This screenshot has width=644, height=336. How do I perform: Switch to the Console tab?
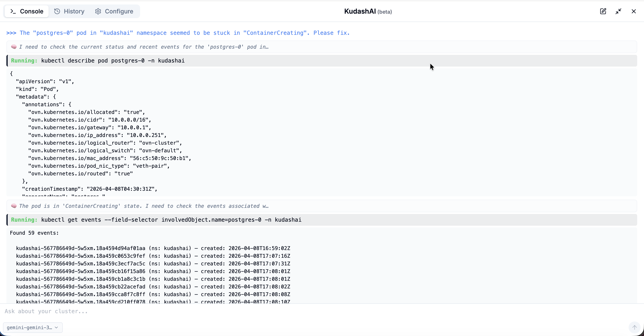(x=27, y=11)
